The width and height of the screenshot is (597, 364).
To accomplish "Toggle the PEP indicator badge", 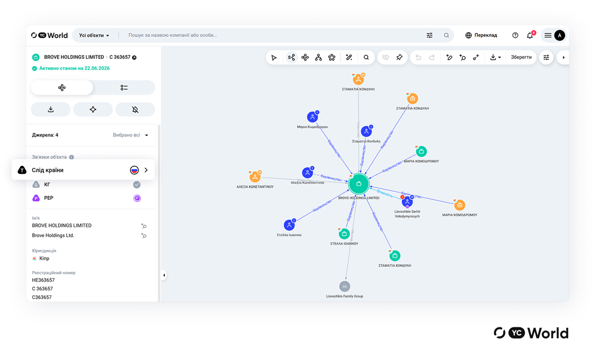I will [137, 198].
